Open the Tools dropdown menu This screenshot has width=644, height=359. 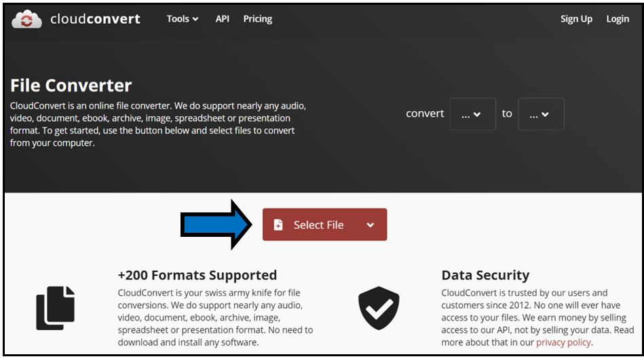tap(183, 19)
